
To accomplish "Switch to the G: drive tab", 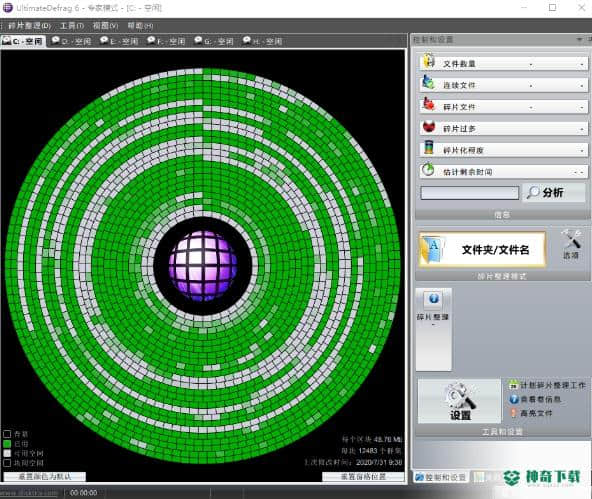I will [214, 41].
